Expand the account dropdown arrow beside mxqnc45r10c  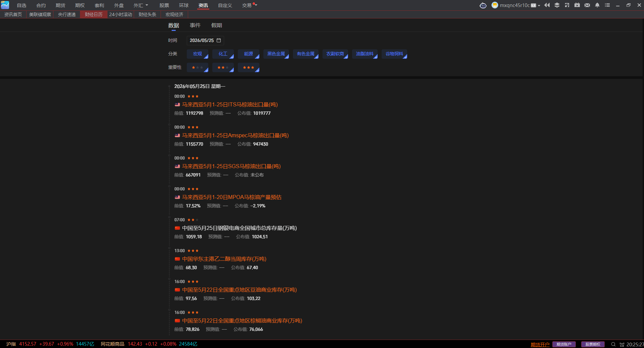point(539,5)
